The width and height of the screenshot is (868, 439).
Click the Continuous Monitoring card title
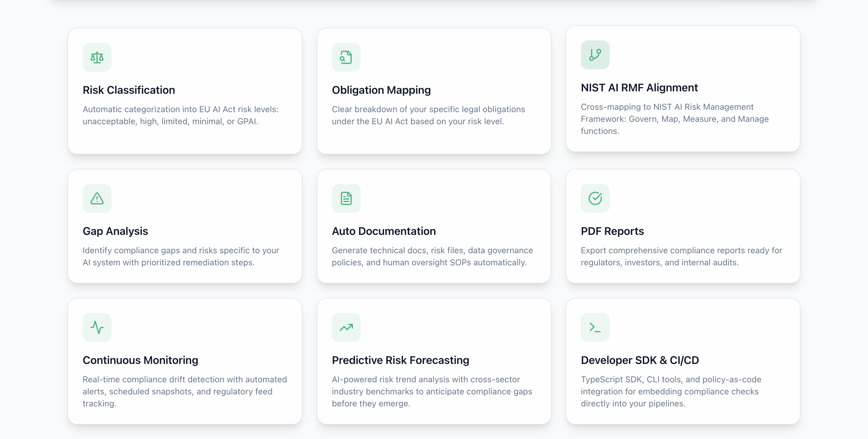(x=140, y=360)
